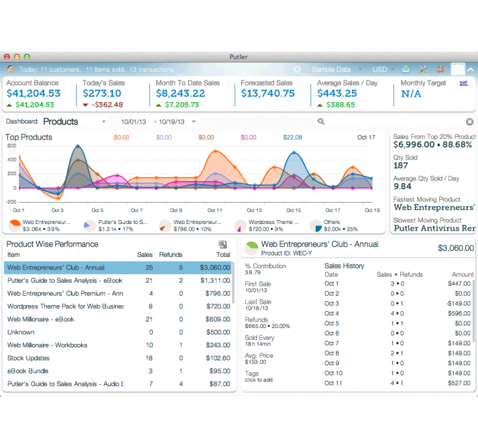Sort by the Refunds column header
The width and height of the screenshot is (478, 448).
170,254
